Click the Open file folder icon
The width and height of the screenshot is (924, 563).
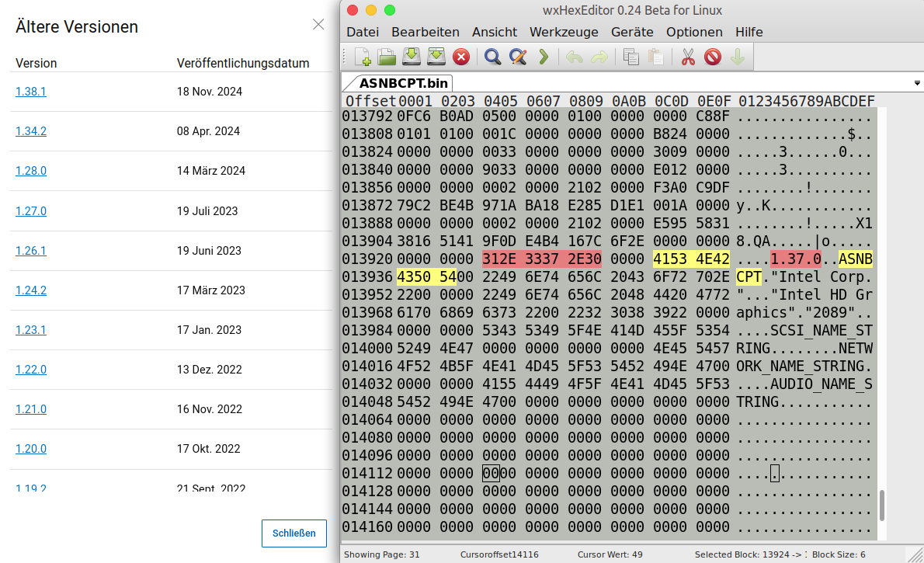coord(387,57)
